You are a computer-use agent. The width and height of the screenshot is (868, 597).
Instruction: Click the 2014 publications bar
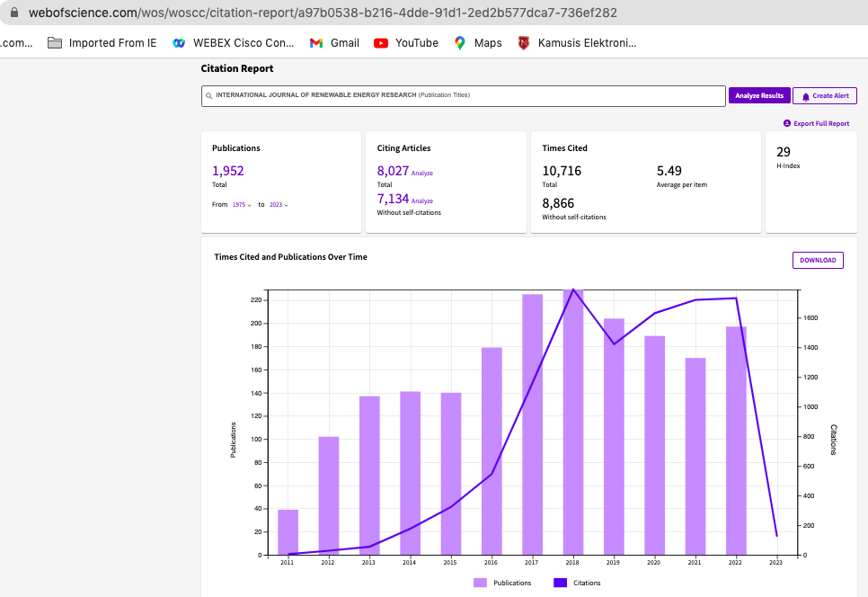click(411, 473)
